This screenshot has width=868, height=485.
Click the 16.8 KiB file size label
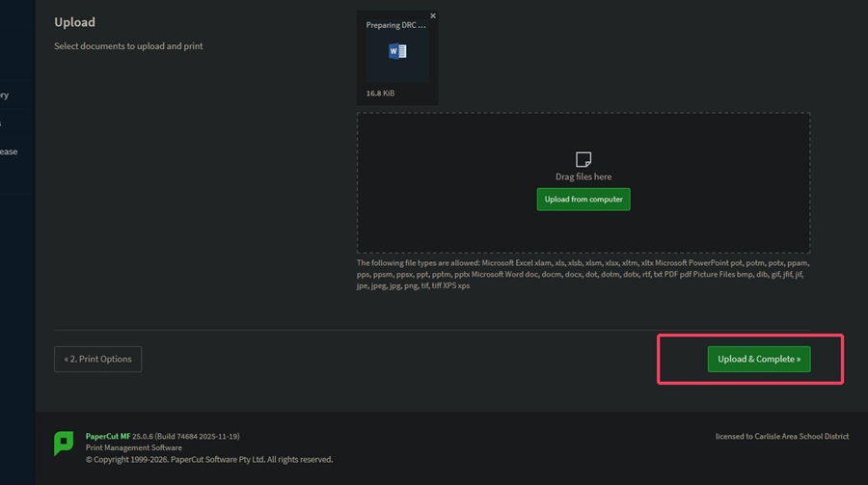pos(380,93)
